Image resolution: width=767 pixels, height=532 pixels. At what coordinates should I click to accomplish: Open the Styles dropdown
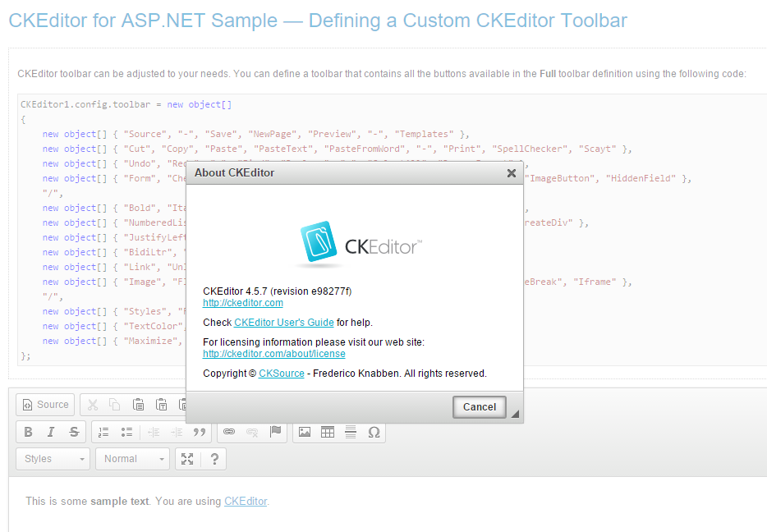click(53, 459)
